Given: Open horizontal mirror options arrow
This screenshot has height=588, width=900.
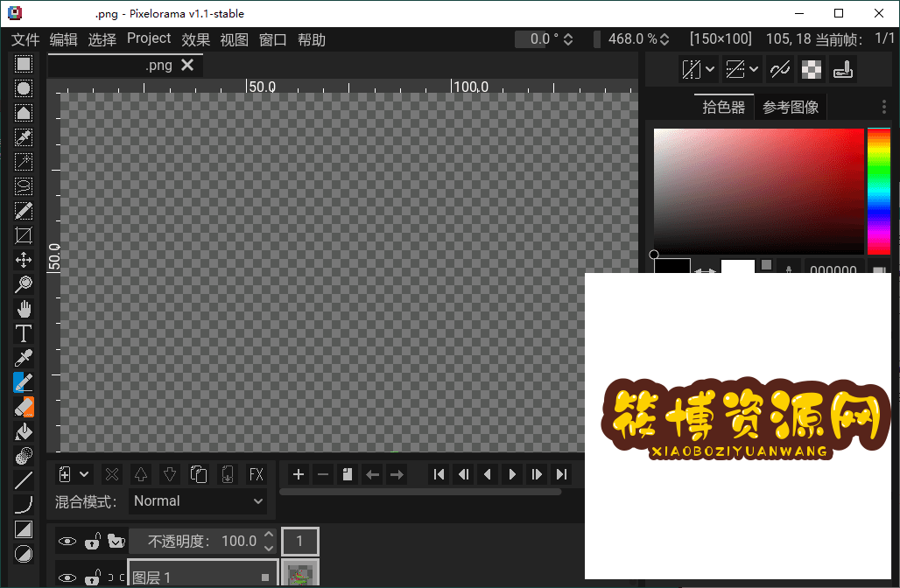Looking at the screenshot, I should [x=710, y=69].
